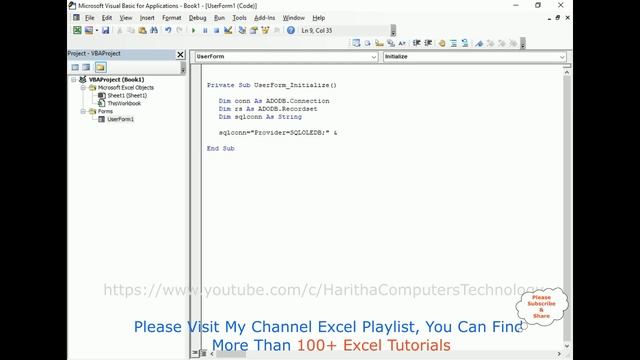Click the code window vertical scrollbar up arrow
This screenshot has height=360, width=640.
point(567,72)
